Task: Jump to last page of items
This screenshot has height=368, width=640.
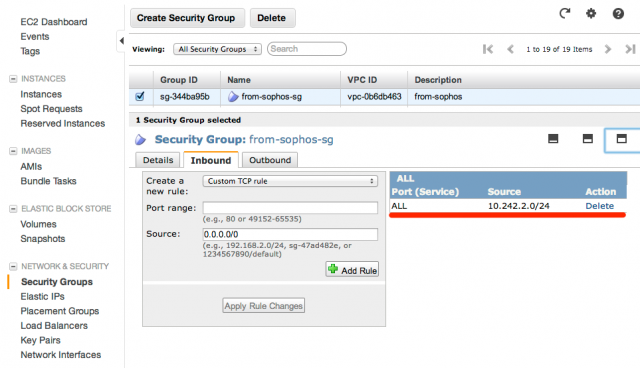Action: (x=630, y=49)
